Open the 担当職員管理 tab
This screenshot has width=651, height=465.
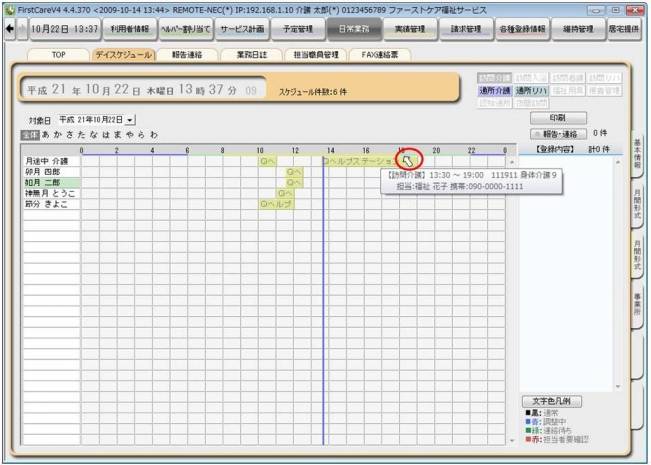point(315,54)
